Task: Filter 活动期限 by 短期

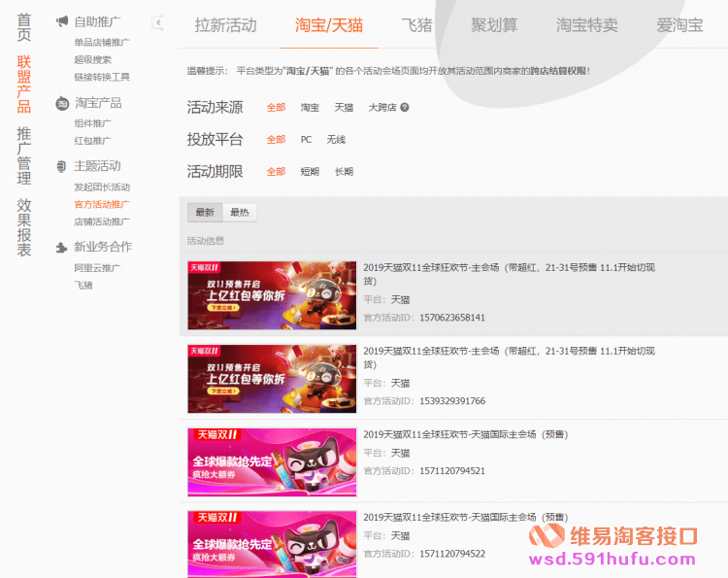Action: pyautogui.click(x=310, y=171)
